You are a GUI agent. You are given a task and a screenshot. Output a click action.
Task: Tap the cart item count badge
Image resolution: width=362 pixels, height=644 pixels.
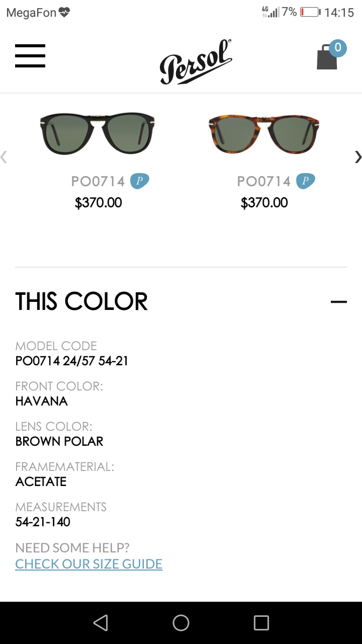(x=338, y=48)
